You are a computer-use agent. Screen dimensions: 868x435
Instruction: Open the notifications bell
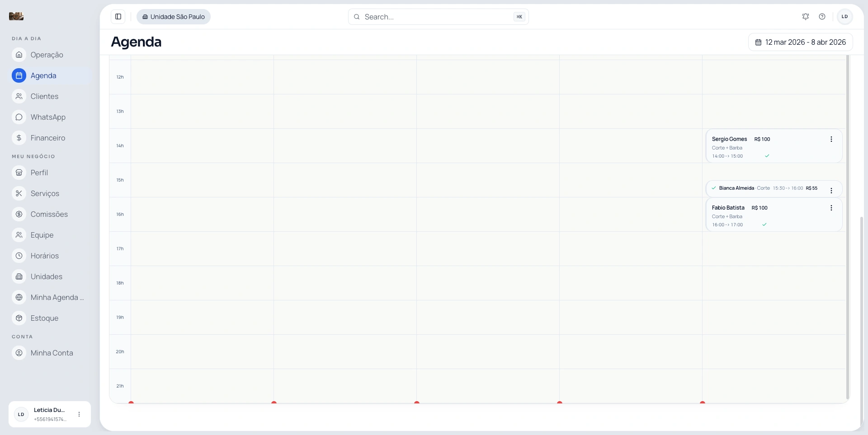pos(805,17)
